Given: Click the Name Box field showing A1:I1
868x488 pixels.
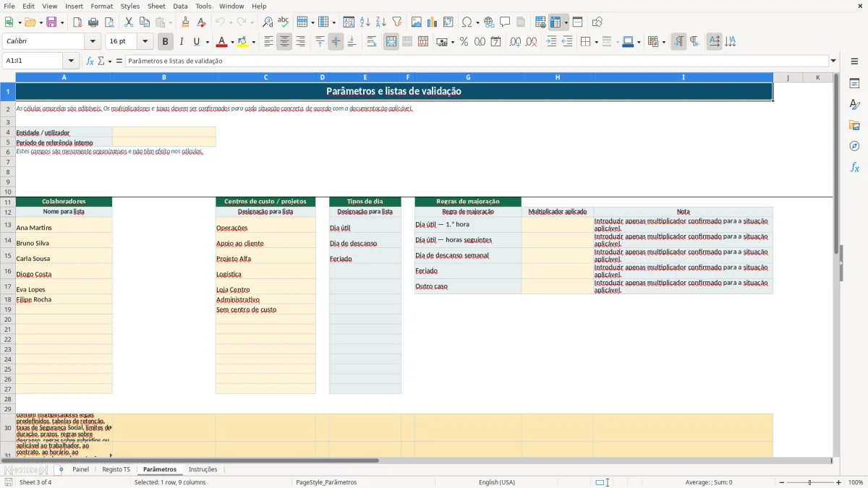Looking at the screenshot, I should 33,61.
